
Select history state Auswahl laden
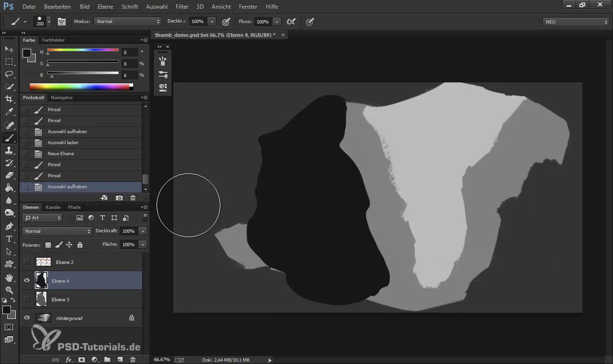tap(81, 143)
